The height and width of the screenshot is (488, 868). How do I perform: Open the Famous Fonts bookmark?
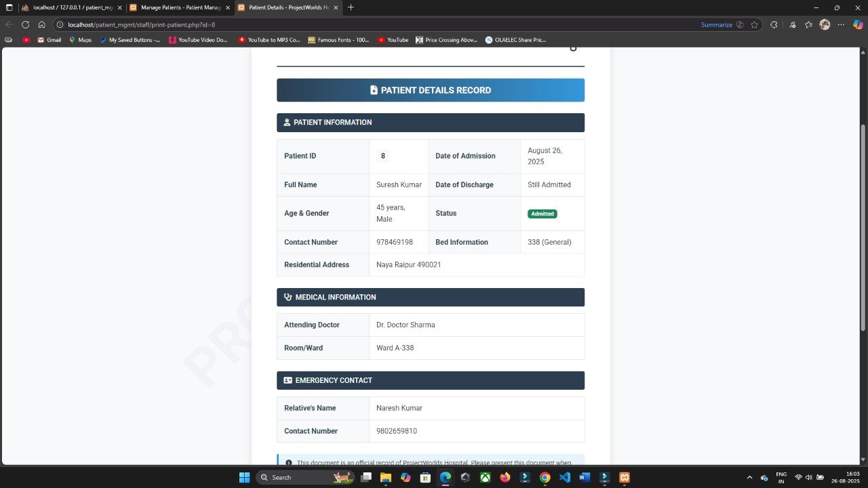[x=338, y=40]
